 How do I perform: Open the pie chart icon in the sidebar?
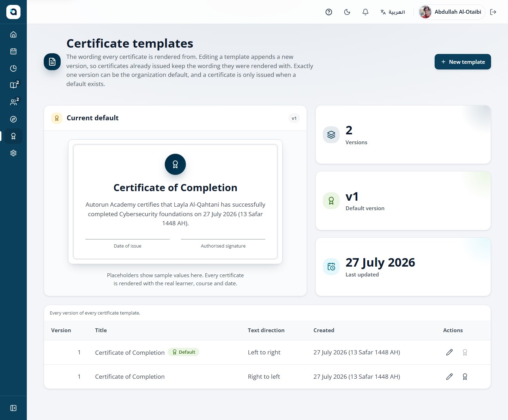tap(13, 68)
